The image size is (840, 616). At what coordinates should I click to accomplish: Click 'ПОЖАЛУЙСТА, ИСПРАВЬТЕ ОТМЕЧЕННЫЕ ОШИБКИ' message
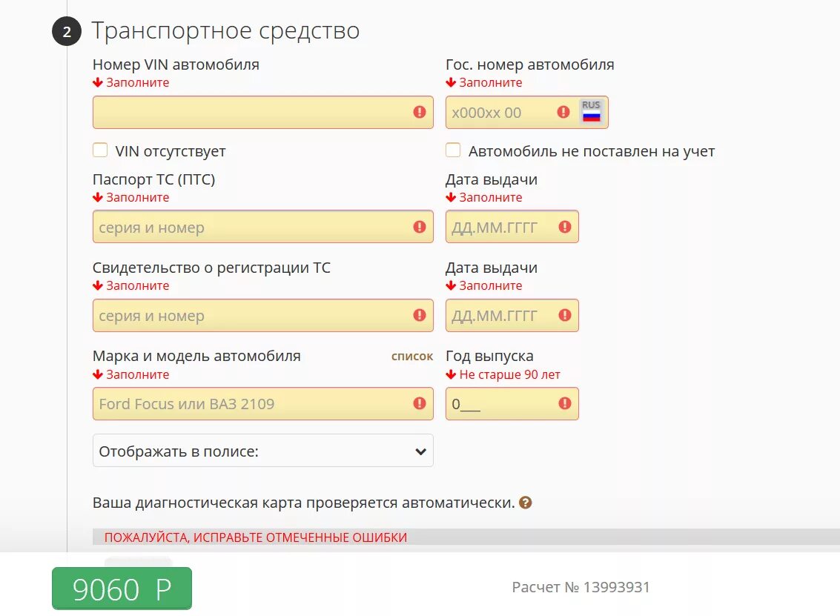(x=256, y=537)
